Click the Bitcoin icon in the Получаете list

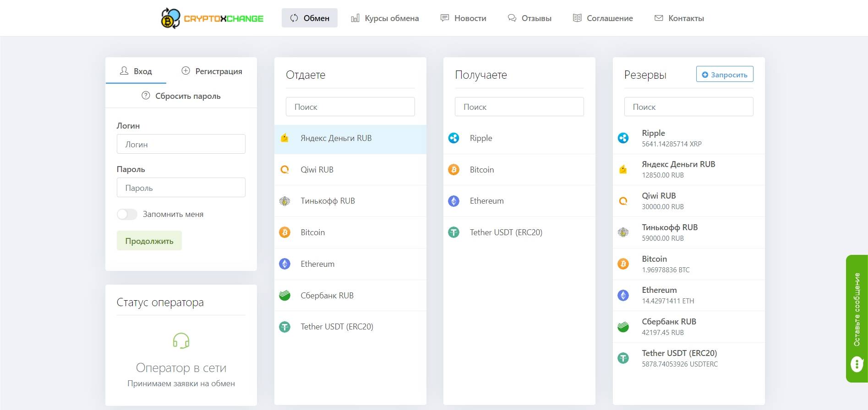pyautogui.click(x=453, y=170)
